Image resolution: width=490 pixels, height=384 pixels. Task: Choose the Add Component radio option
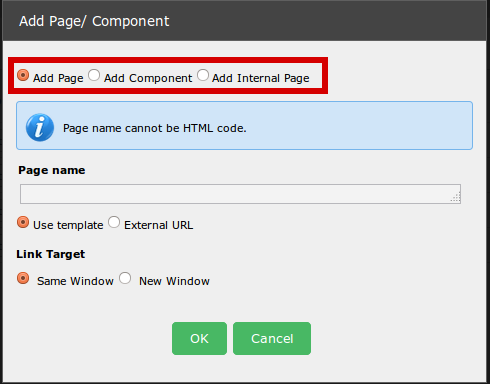(x=94, y=75)
